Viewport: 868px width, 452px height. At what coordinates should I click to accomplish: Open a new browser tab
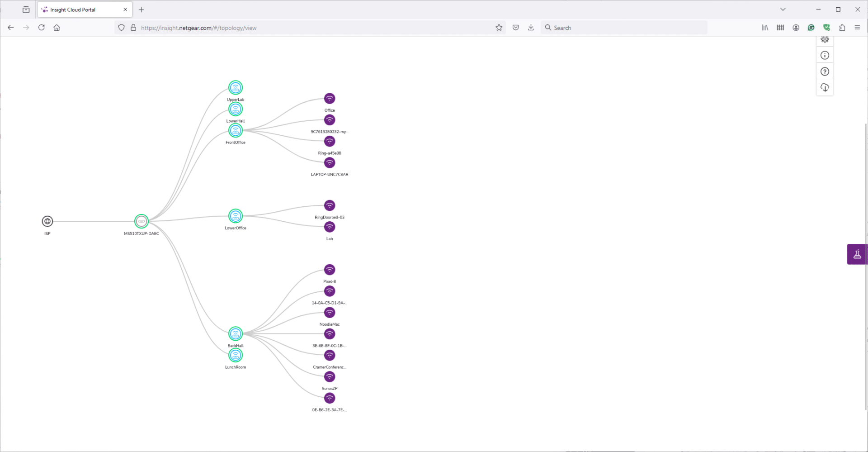point(142,10)
